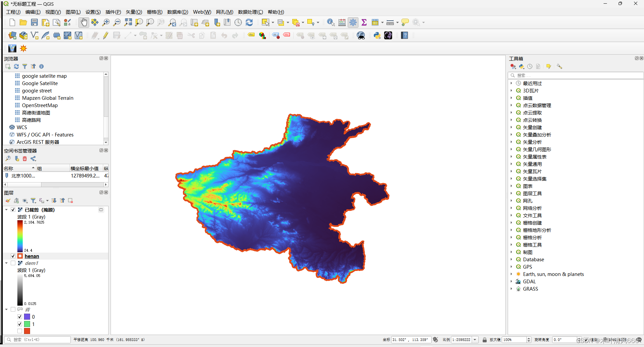
Task: Activate the Identify Features tool
Action: pos(331,22)
